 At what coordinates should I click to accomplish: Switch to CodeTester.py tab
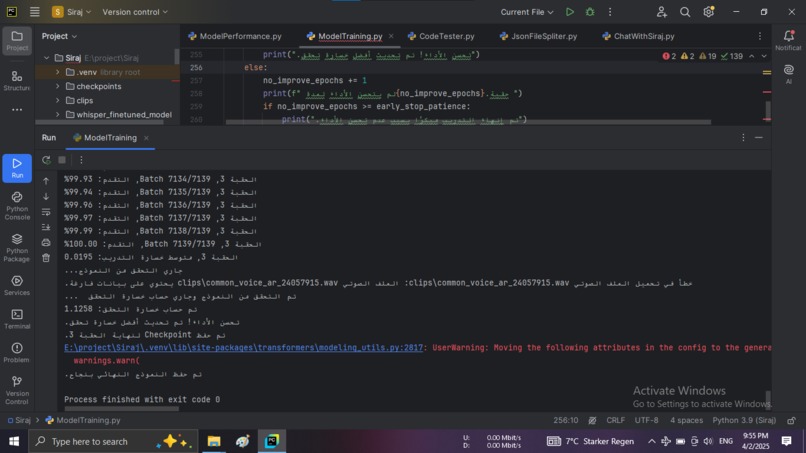(x=441, y=36)
